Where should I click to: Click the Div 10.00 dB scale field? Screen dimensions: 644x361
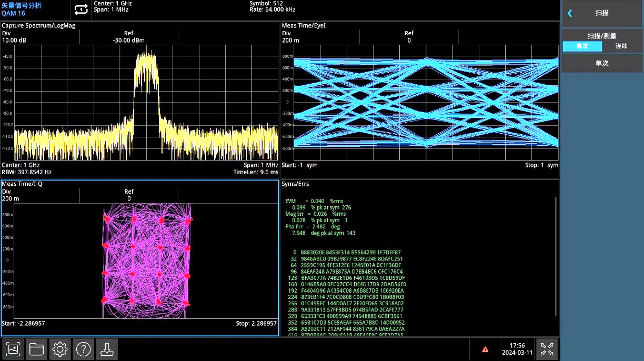click(x=16, y=37)
